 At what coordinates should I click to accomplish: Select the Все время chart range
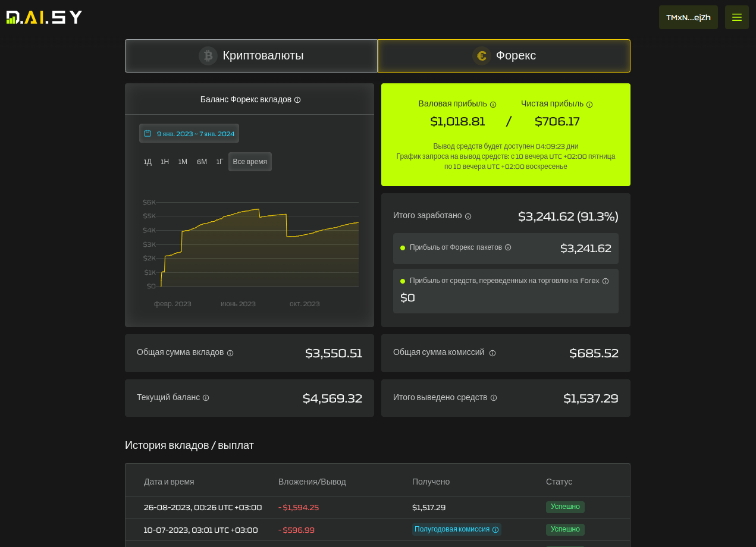(250, 162)
